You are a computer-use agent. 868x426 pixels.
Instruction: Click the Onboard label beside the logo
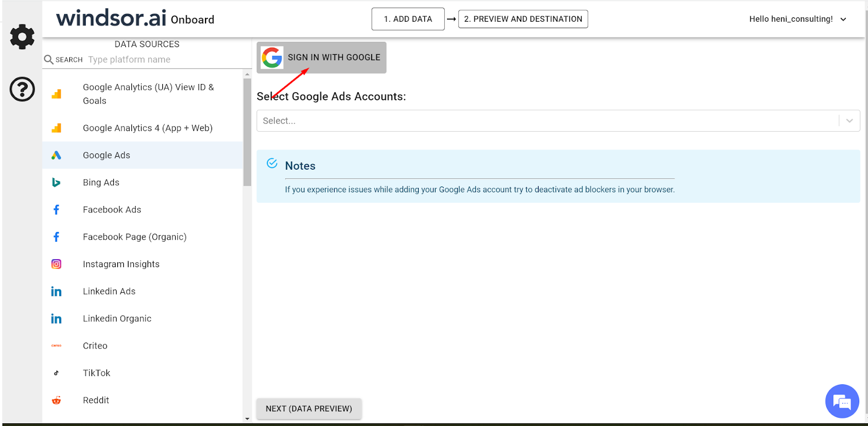193,20
